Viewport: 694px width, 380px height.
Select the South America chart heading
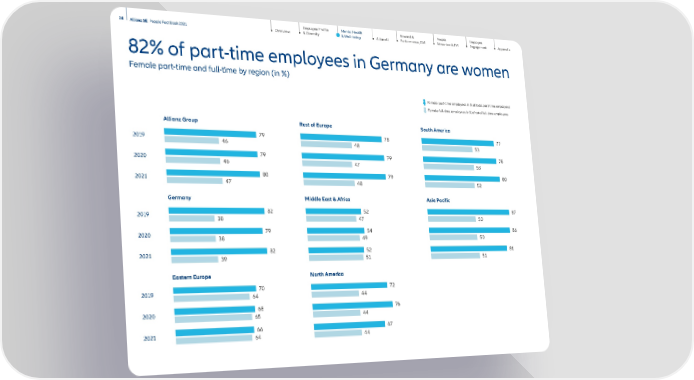point(435,130)
